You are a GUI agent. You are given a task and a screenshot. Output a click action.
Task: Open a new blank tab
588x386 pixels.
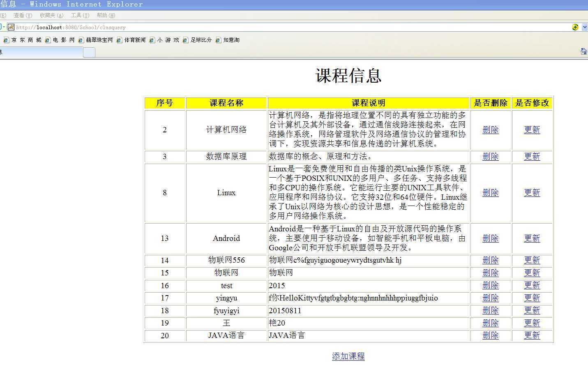tap(89, 52)
